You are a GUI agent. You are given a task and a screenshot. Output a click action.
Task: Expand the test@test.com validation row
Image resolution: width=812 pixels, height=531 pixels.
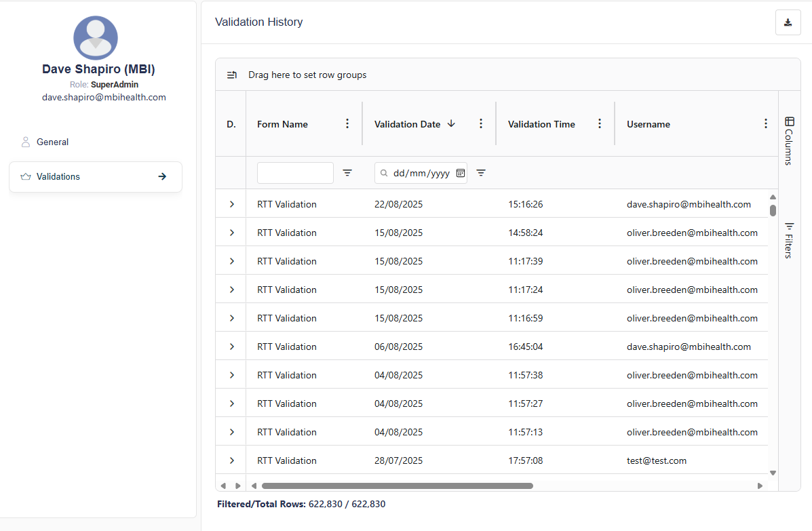(231, 460)
